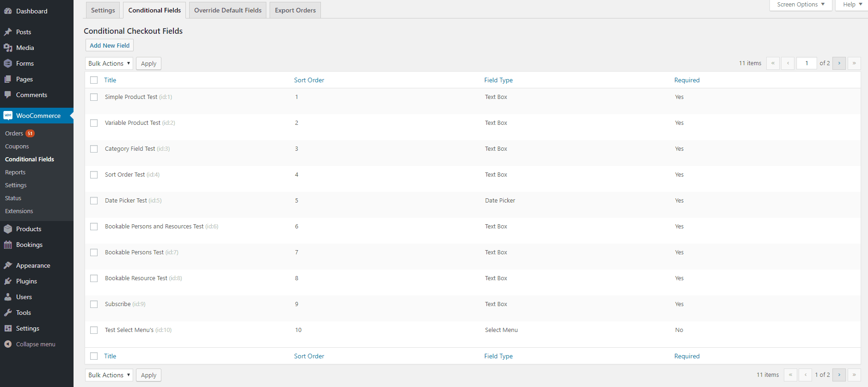Click the current page number input
Image resolution: width=868 pixels, height=387 pixels.
806,63
